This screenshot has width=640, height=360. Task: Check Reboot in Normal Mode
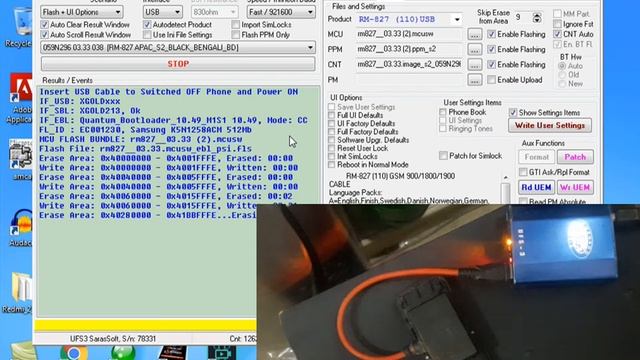click(x=331, y=164)
